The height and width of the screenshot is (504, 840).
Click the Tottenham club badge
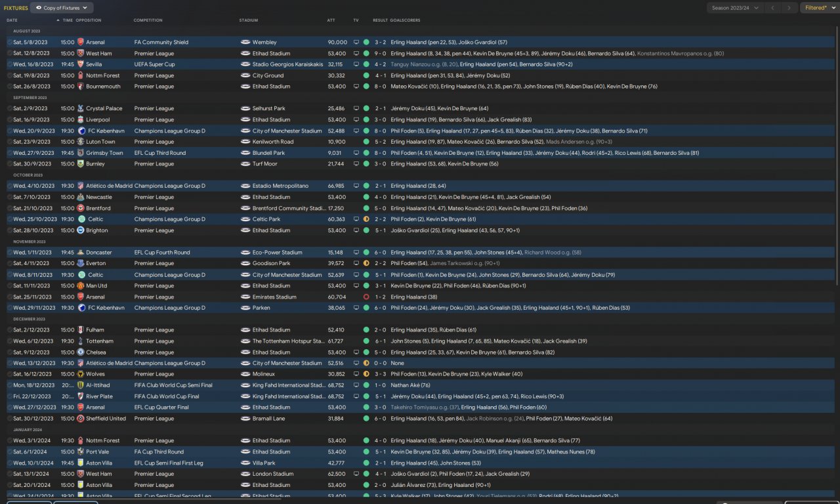[81, 341]
